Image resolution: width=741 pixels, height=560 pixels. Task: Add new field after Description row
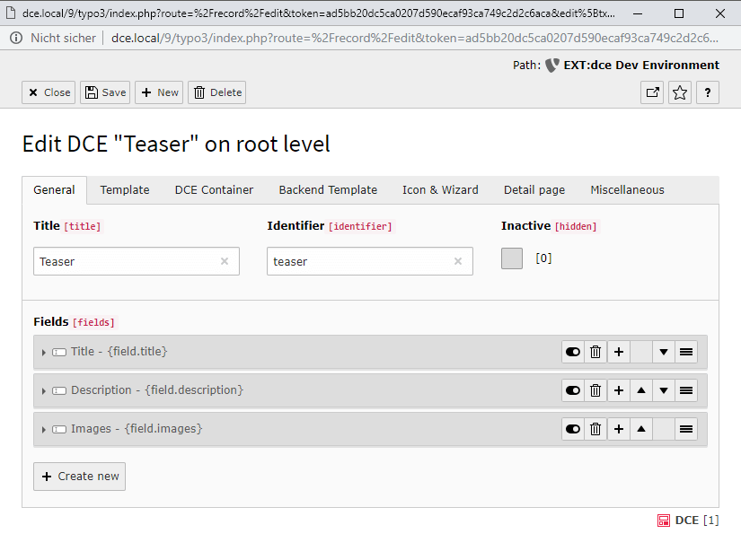[x=619, y=390]
